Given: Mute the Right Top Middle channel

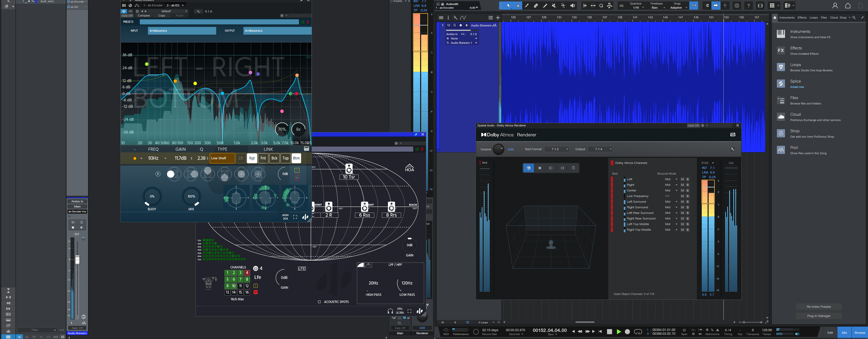Looking at the screenshot, I should tap(682, 230).
